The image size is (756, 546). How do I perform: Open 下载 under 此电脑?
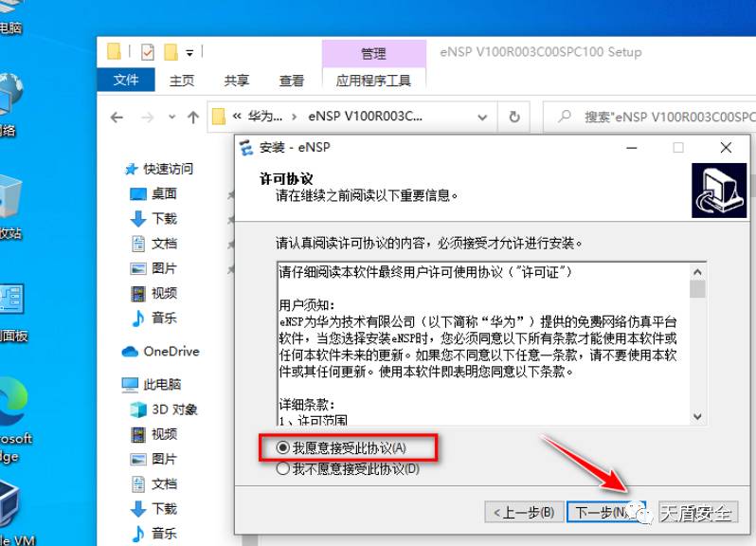click(x=153, y=508)
